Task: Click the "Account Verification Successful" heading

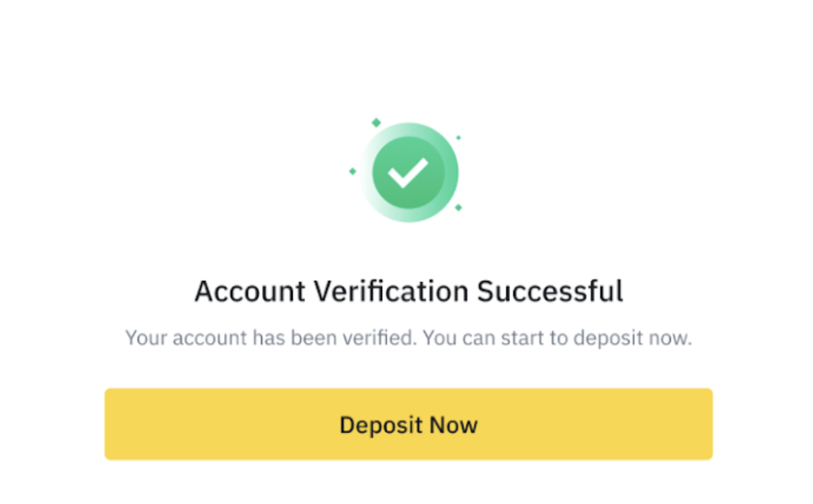Action: [408, 292]
